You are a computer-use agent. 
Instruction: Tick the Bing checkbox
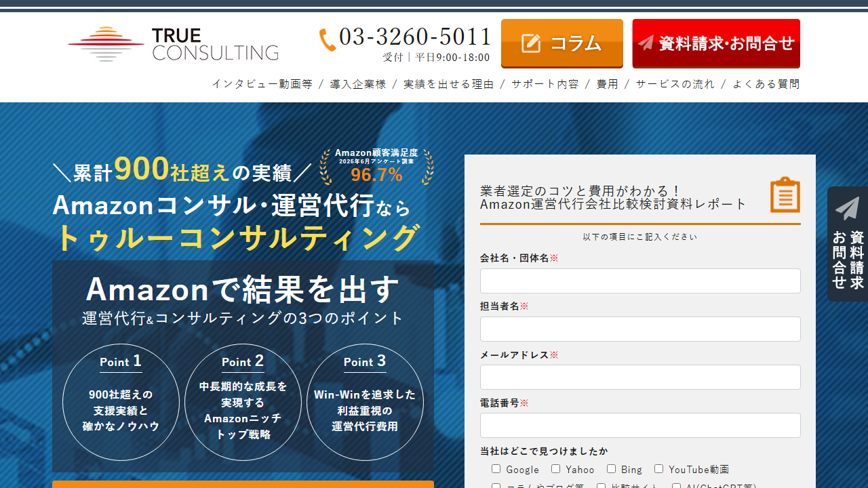(611, 469)
